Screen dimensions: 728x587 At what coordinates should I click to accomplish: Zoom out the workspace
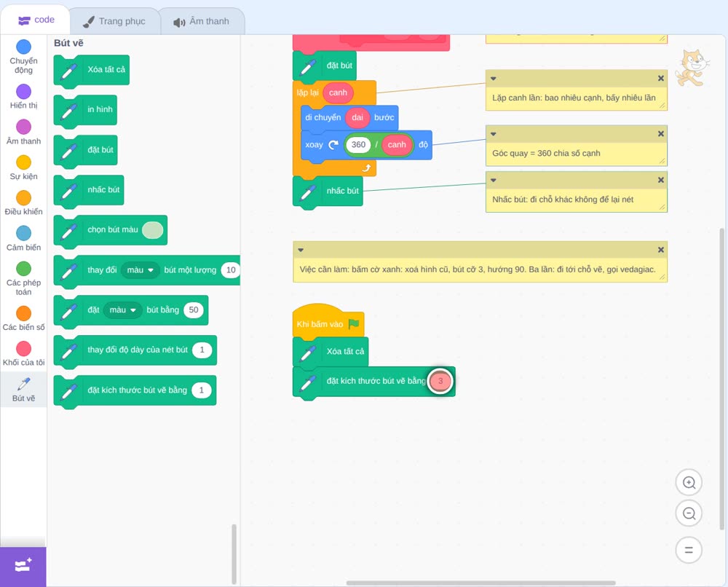(689, 513)
